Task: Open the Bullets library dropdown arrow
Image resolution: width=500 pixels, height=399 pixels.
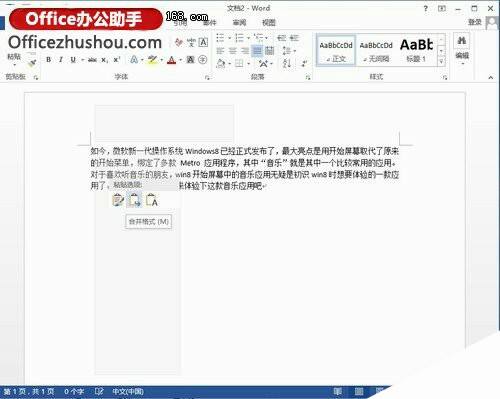Action: click(229, 38)
